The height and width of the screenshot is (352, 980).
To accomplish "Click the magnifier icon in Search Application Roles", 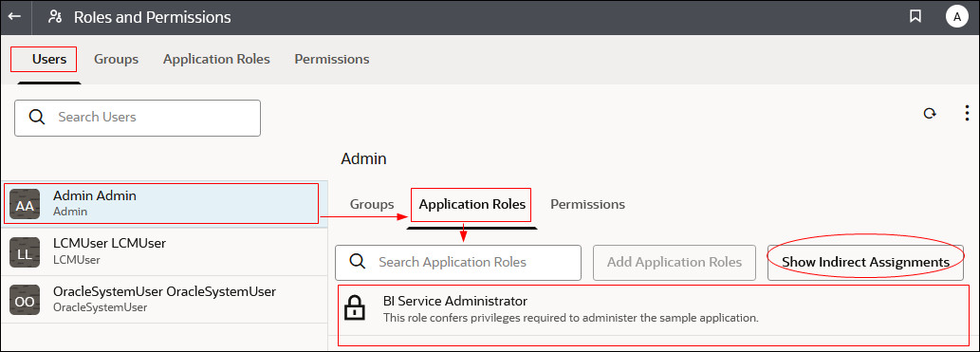I will coord(358,262).
